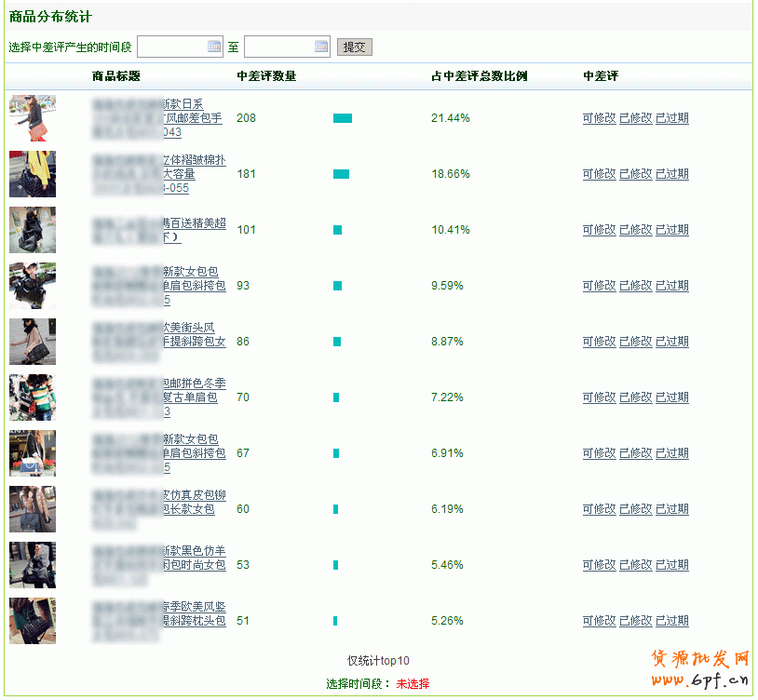Click the teal proportion bar beside 18.66%
Image resolution: width=758 pixels, height=700 pixels.
tap(341, 174)
